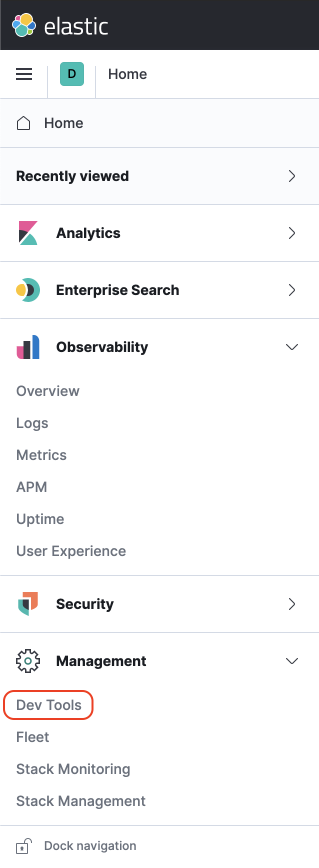Open the hamburger navigation menu
The image size is (319, 868).
23,74
